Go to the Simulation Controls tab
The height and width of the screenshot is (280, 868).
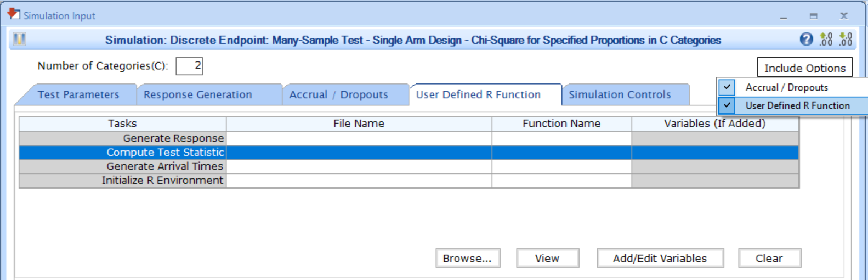pyautogui.click(x=620, y=95)
